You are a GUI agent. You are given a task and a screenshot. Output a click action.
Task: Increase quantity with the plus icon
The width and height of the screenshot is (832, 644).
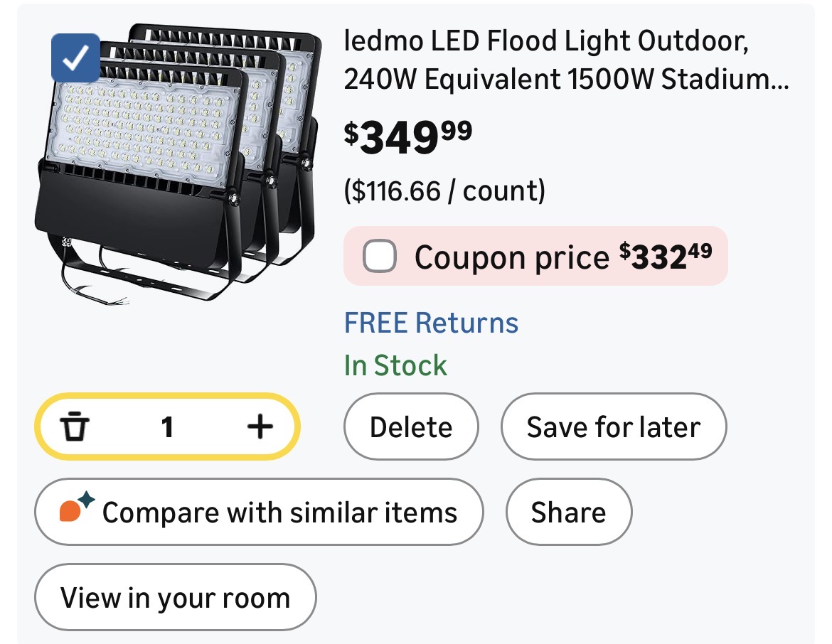tap(260, 426)
